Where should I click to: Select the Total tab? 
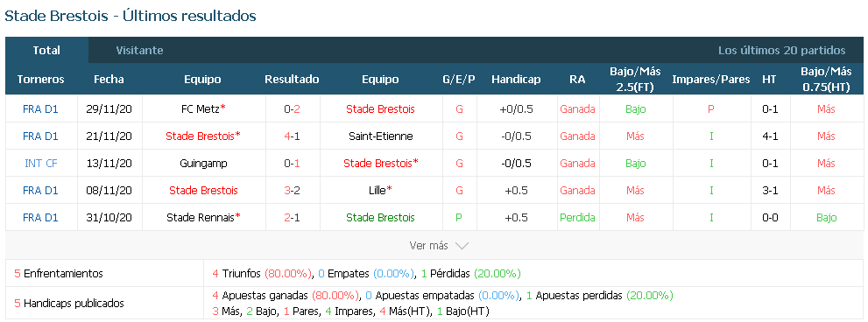46,51
